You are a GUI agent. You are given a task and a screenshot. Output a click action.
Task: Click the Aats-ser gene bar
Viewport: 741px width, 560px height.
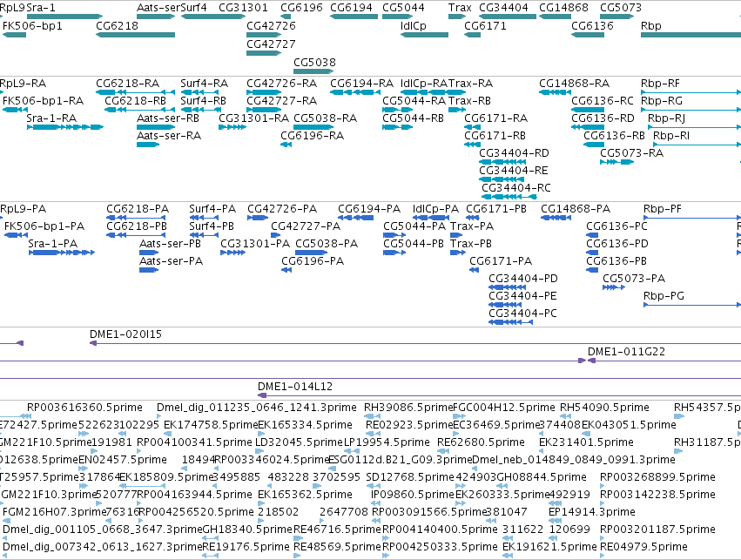pyautogui.click(x=156, y=17)
